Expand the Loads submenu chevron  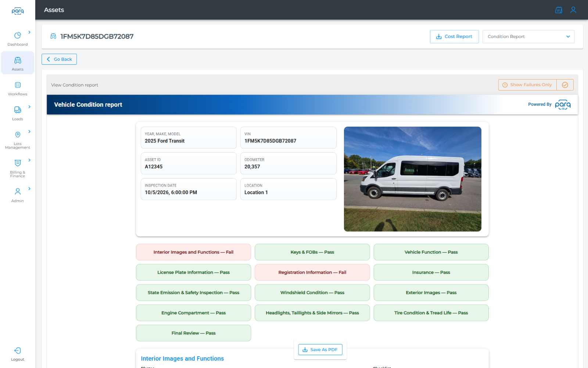click(29, 107)
